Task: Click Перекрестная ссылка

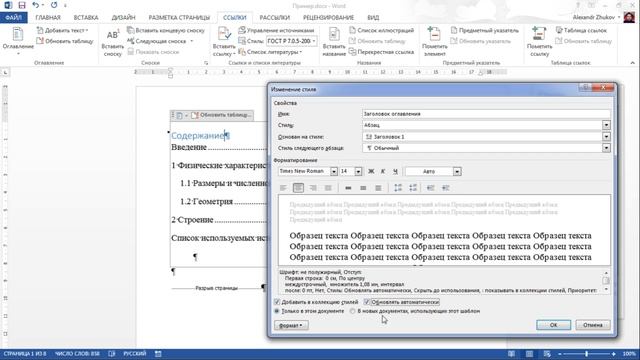Action: point(381,52)
